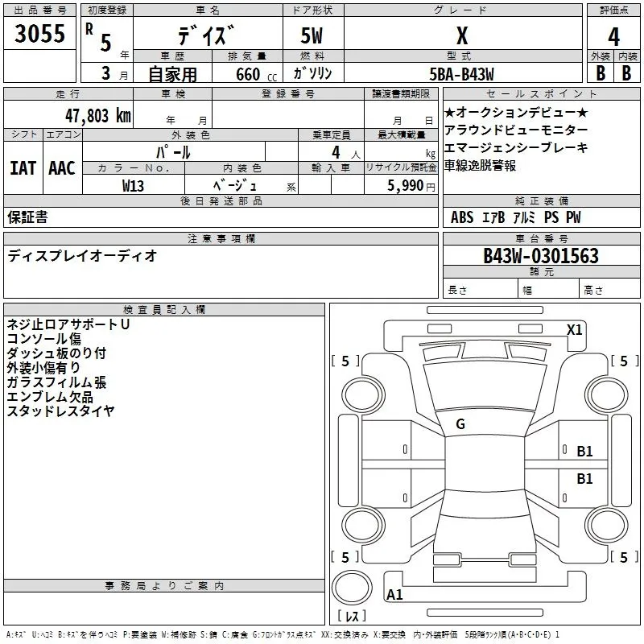Click the X1 damage marker on car diagram

tap(574, 329)
